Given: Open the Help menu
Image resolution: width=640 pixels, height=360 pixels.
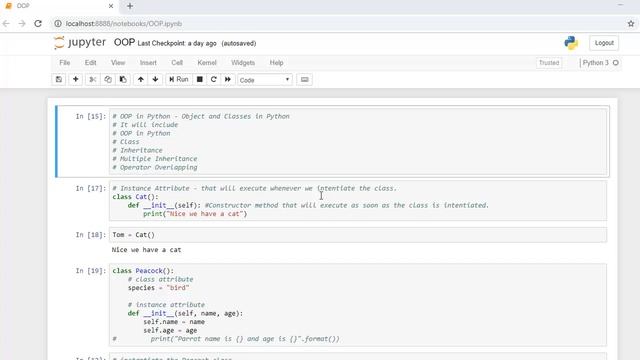Looking at the screenshot, I should coord(276,63).
